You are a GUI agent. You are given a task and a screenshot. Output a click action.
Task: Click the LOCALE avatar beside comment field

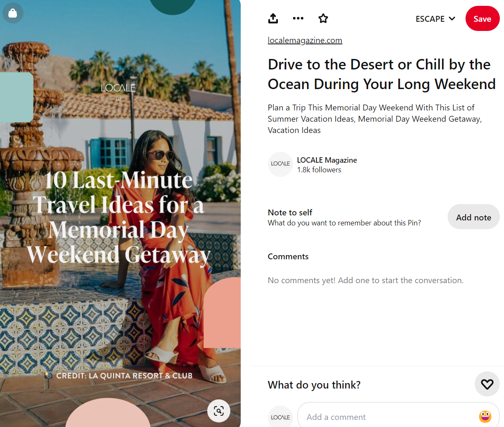[280, 417]
